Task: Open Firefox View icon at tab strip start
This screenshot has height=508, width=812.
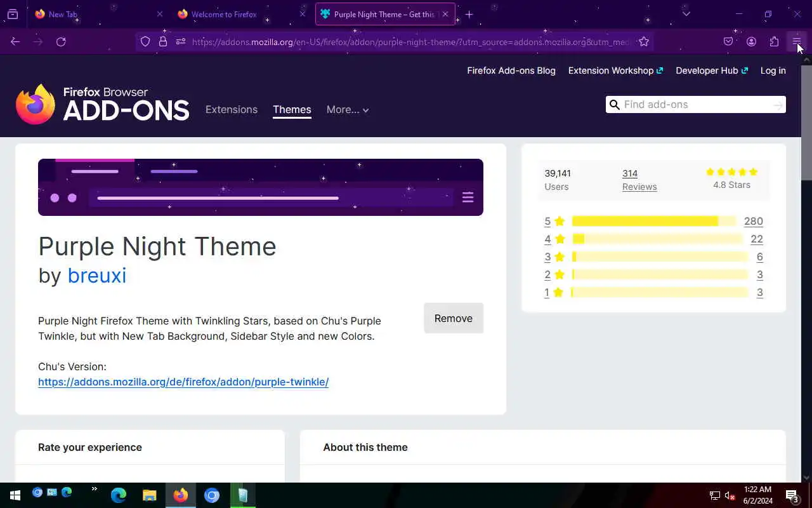Action: (13, 14)
